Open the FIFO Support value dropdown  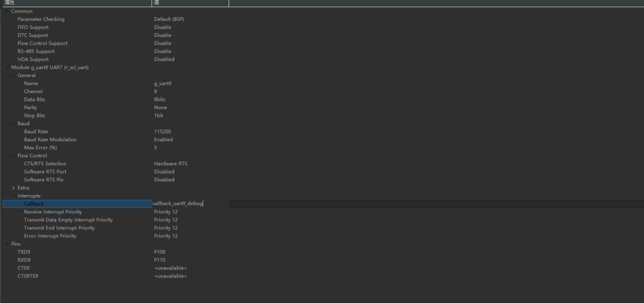point(163,27)
